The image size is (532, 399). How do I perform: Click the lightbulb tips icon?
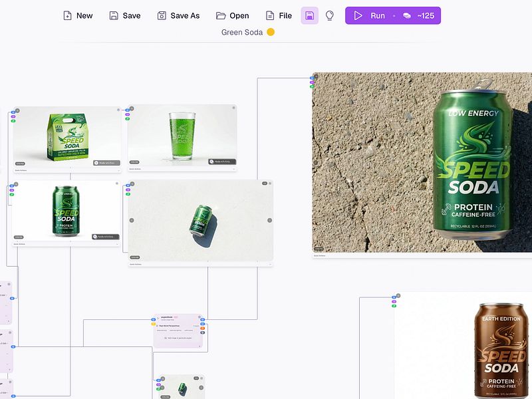click(x=329, y=15)
